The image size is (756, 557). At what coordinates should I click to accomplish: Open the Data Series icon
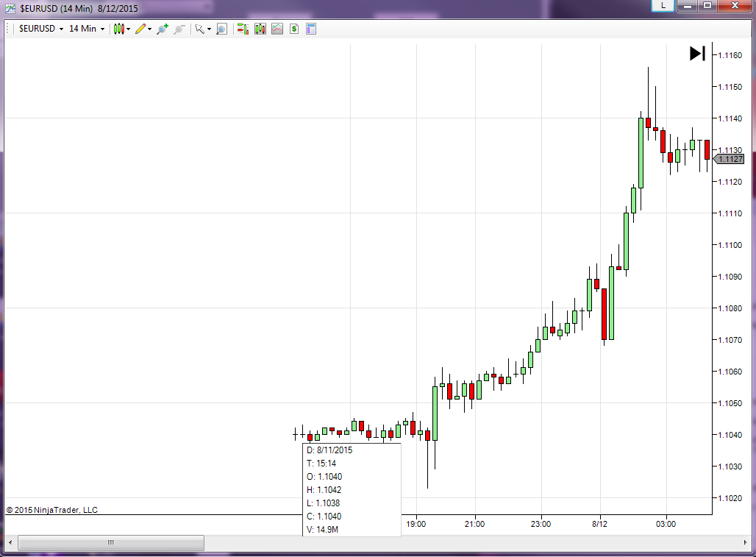click(x=260, y=29)
